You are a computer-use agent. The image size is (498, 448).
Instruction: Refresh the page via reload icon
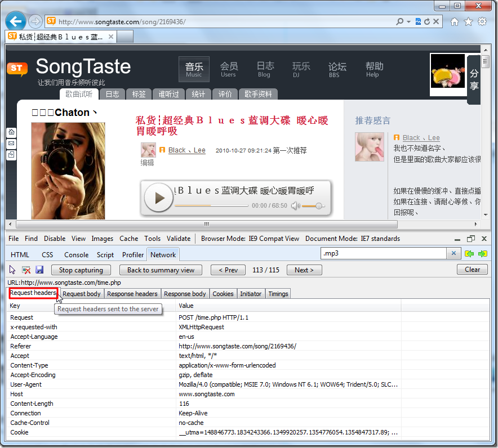(x=427, y=21)
